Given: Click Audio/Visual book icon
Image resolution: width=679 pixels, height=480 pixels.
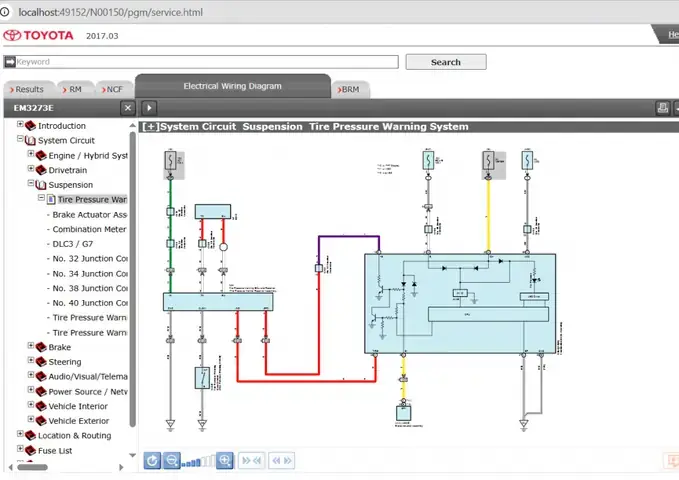Looking at the screenshot, I should 41,376.
